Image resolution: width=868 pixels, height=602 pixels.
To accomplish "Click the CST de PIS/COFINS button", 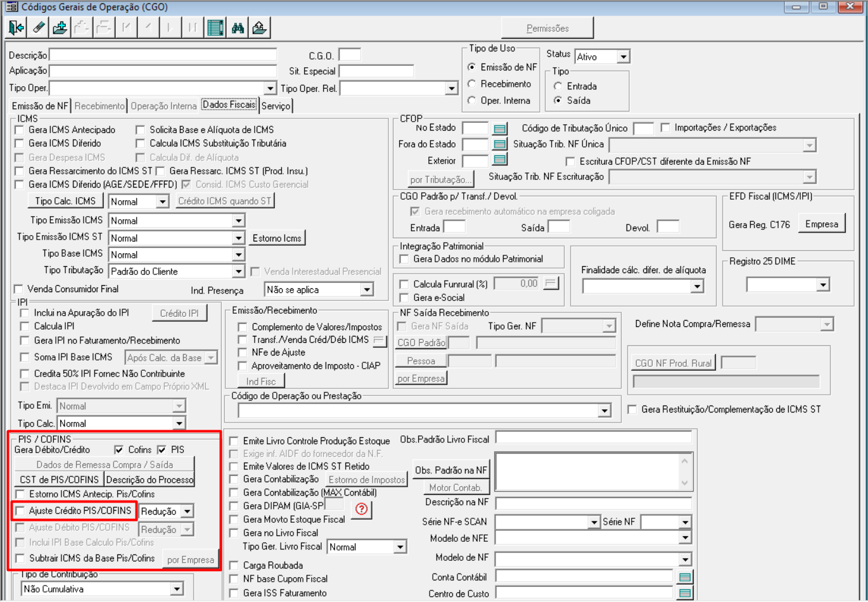I will pos(60,480).
